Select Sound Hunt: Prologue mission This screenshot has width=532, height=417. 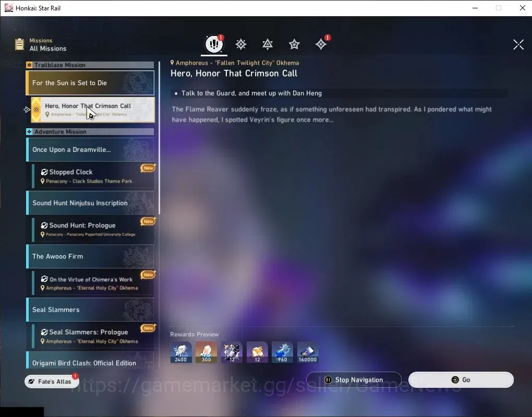93,229
